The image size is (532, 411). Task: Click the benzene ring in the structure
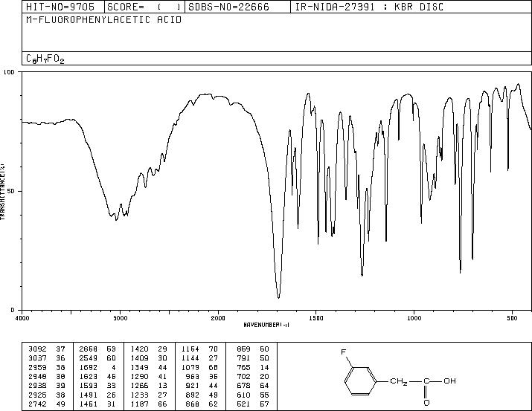click(x=361, y=381)
